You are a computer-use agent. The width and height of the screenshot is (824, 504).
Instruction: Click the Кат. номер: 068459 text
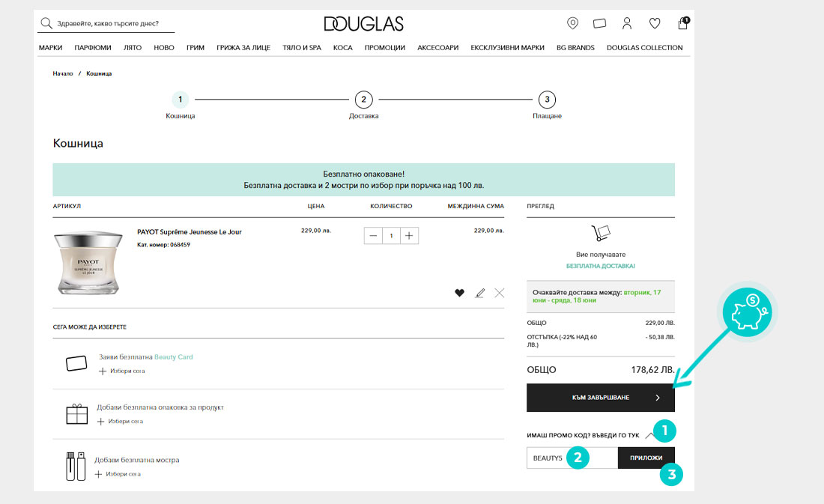pyautogui.click(x=163, y=245)
